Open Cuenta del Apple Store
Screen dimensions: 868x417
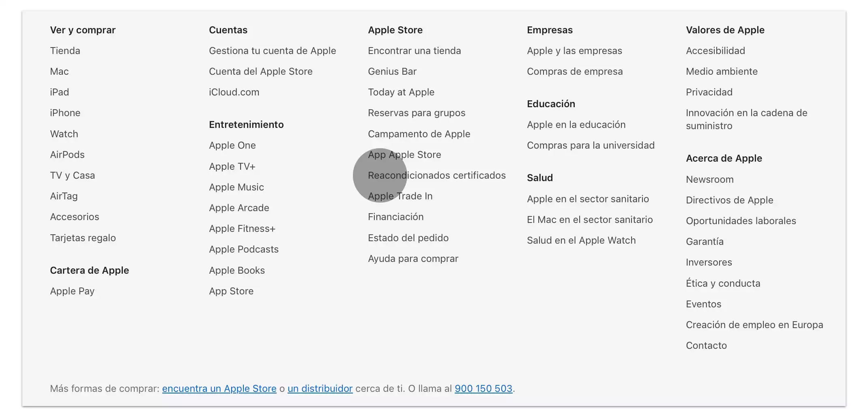tap(260, 71)
